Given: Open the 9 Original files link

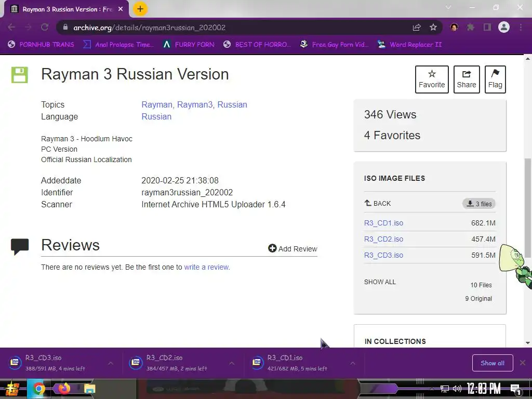Looking at the screenshot, I should (478, 299).
